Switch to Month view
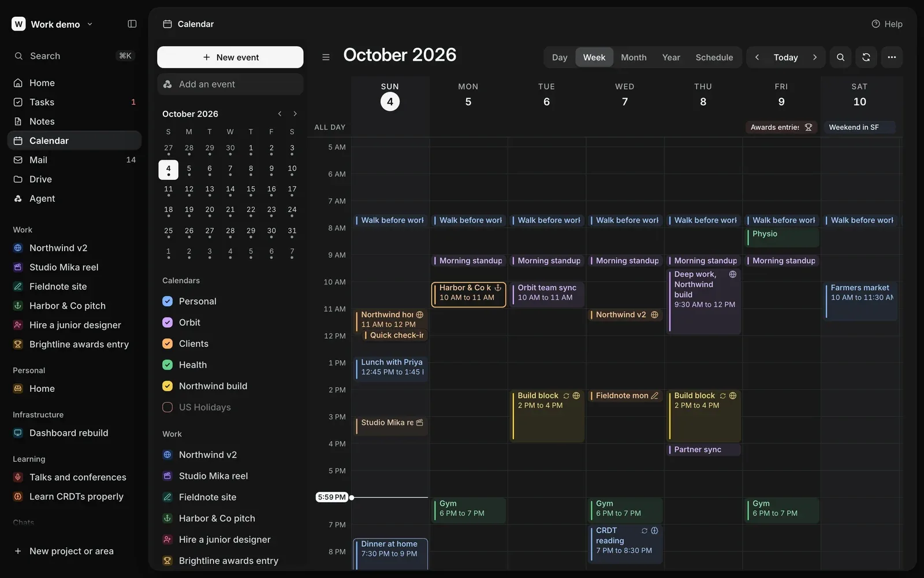 click(x=634, y=57)
